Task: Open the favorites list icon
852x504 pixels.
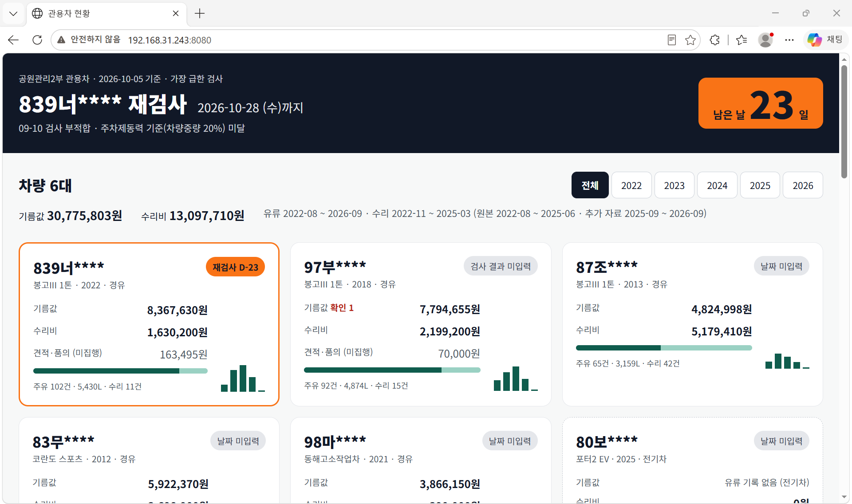Action: tap(742, 40)
